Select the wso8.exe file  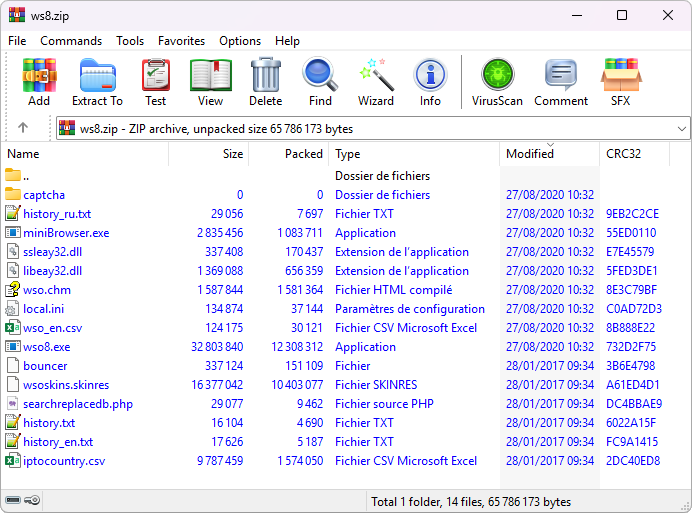47,347
